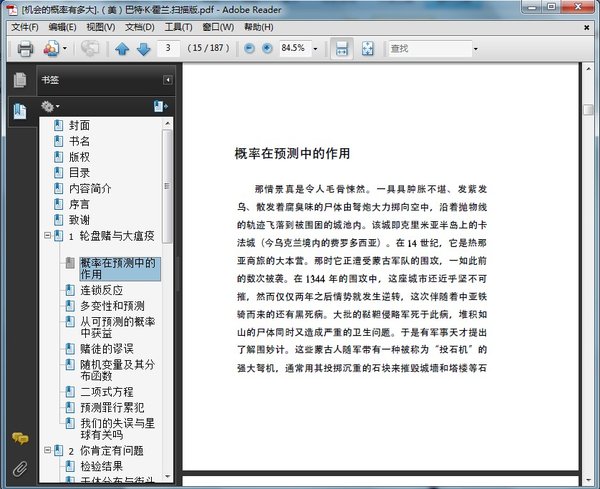This screenshot has width=600, height=489.
Task: Select the 多变性和预测 bookmark
Action: [112, 306]
